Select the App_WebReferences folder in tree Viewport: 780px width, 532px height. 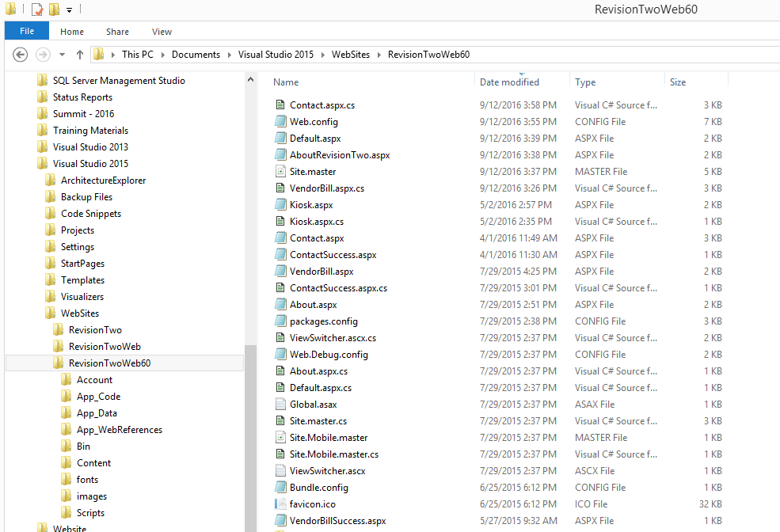tap(120, 430)
